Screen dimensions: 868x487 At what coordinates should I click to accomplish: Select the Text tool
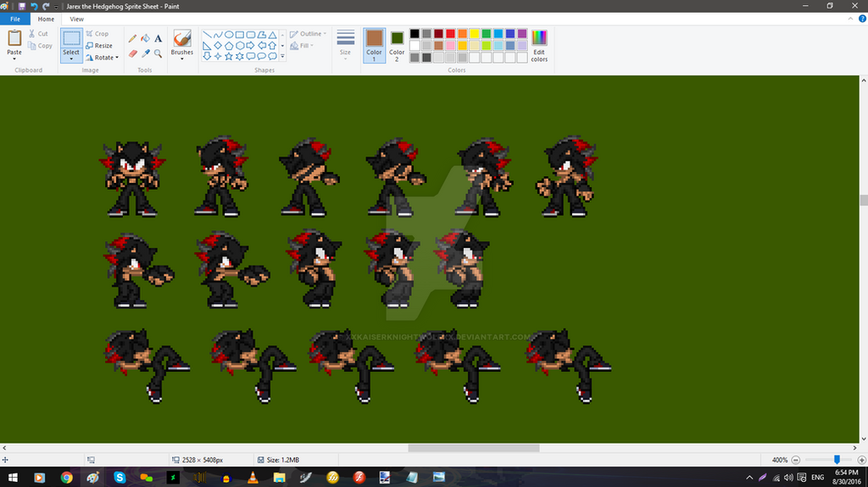pyautogui.click(x=159, y=39)
